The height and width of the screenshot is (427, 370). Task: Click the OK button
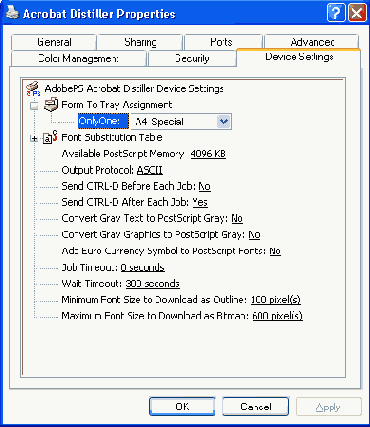coord(182,406)
